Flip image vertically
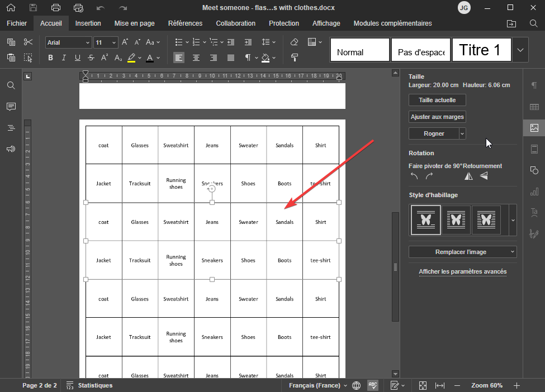Image resolution: width=545 pixels, height=392 pixels. click(484, 176)
